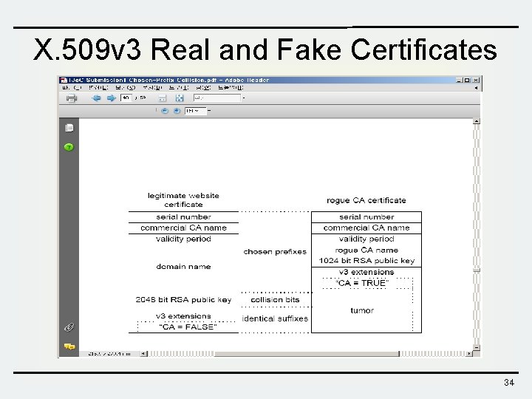
Task: Open the zoom level dropdown arrow
Action: point(208,111)
